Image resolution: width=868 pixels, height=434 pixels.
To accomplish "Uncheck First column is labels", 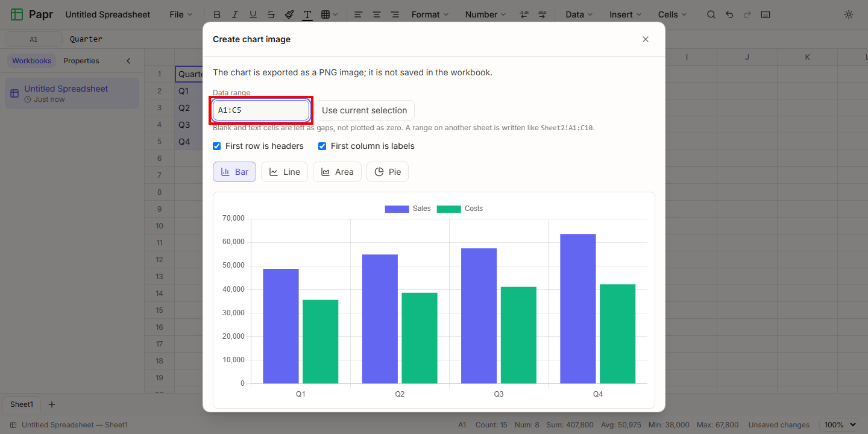I will click(x=322, y=146).
